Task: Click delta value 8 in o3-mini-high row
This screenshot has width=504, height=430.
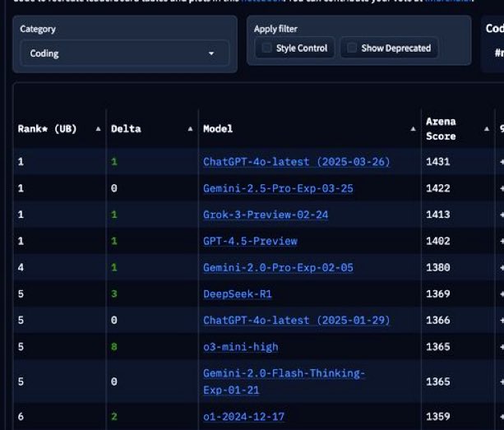Action: tap(114, 347)
